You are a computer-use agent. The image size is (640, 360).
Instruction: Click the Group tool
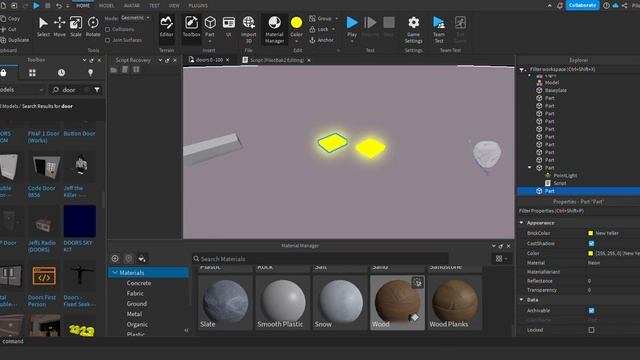(x=320, y=18)
